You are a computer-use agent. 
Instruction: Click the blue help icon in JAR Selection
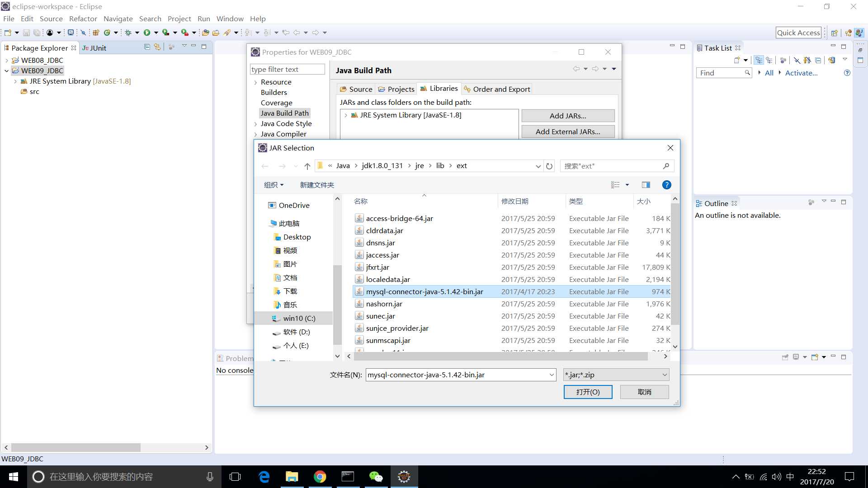666,185
